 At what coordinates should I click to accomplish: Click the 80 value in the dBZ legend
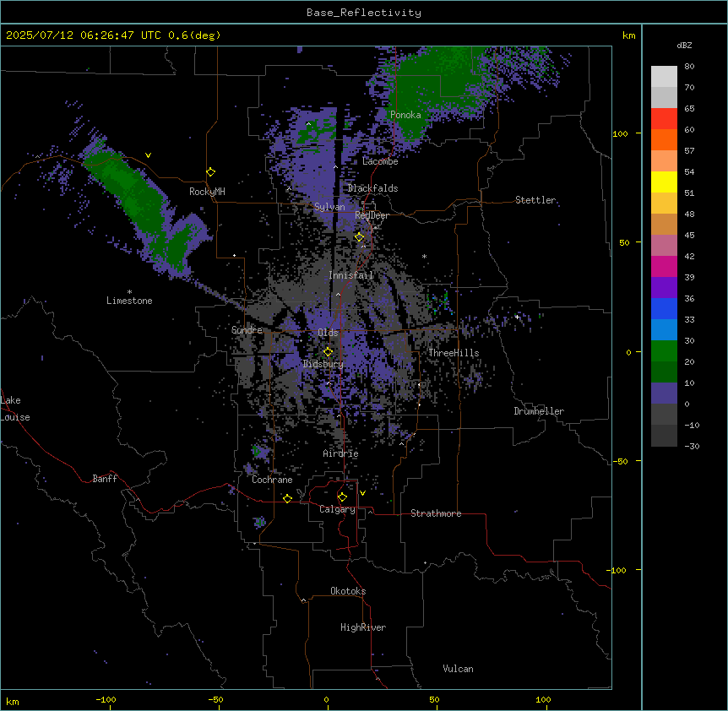pyautogui.click(x=689, y=67)
